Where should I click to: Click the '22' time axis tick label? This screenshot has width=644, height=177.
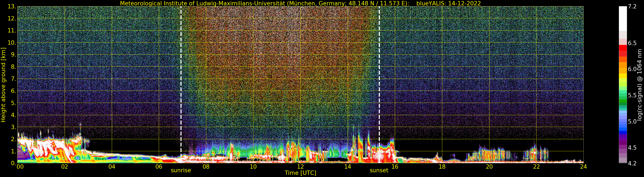coord(536,167)
